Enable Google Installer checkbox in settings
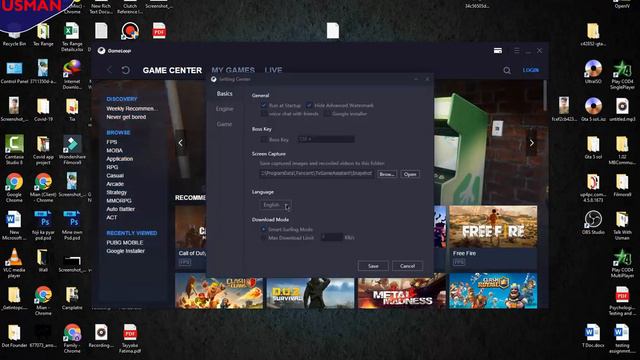 pos(327,113)
